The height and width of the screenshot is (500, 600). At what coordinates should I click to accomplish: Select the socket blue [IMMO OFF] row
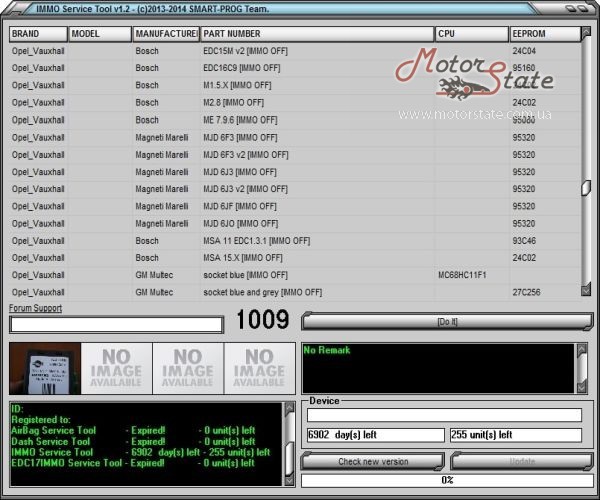coord(294,275)
